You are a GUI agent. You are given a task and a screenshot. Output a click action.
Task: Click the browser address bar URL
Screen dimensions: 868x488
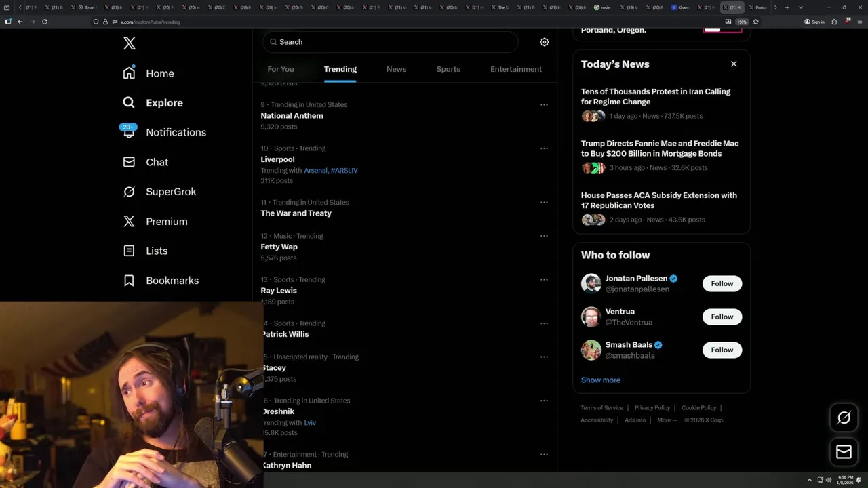click(x=151, y=22)
